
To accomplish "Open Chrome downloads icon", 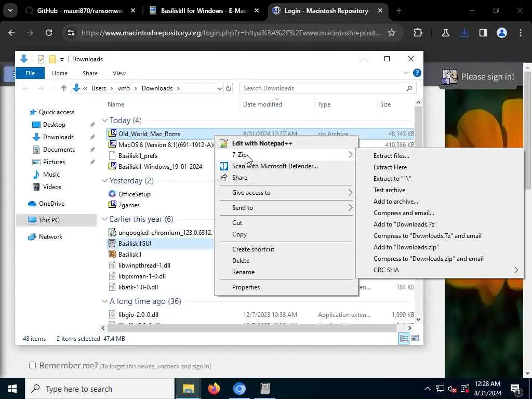I will tap(464, 33).
